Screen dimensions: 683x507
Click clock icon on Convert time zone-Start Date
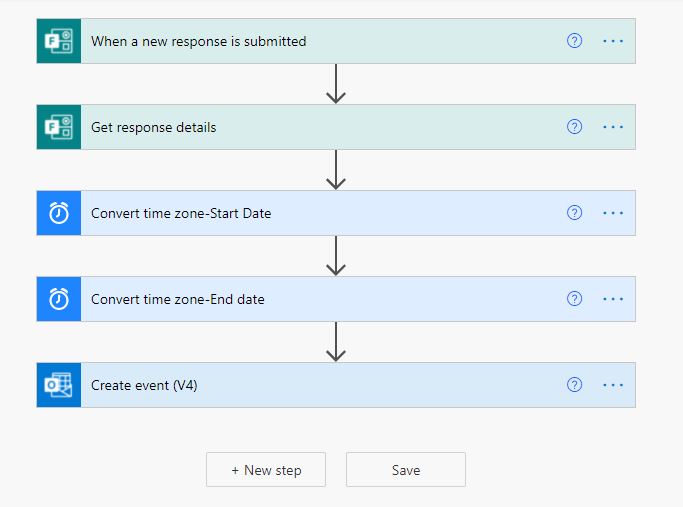click(x=59, y=213)
